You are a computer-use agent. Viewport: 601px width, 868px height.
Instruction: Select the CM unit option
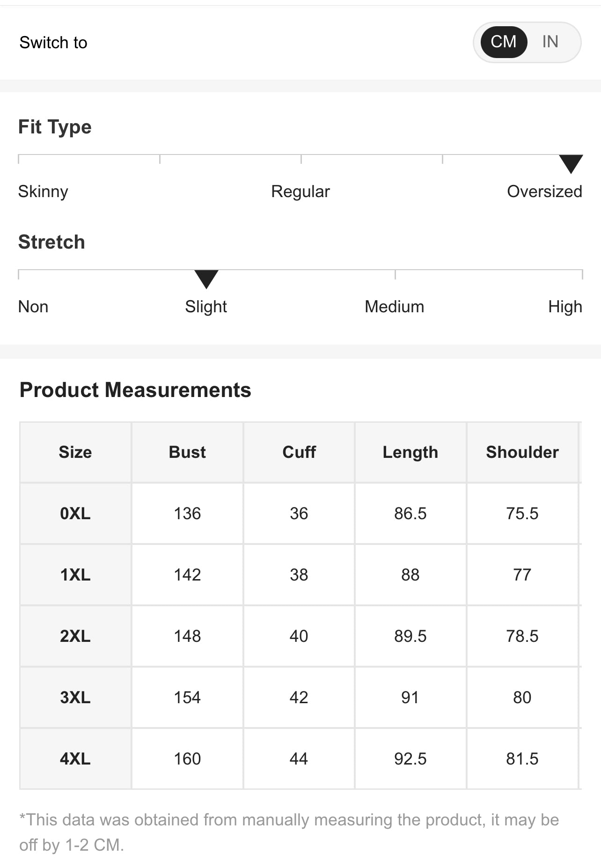[x=504, y=42]
